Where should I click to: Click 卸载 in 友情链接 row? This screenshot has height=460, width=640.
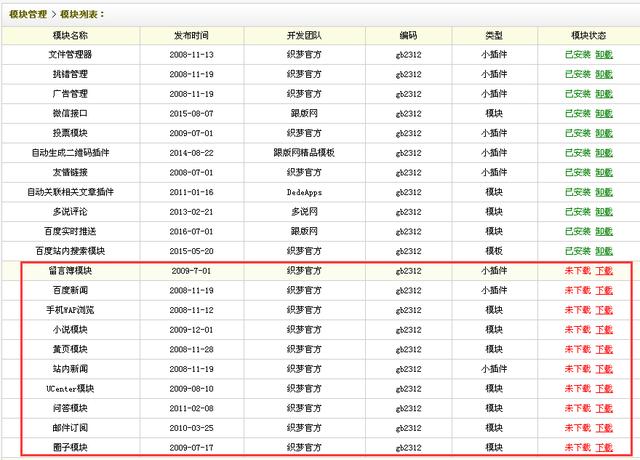click(x=603, y=172)
